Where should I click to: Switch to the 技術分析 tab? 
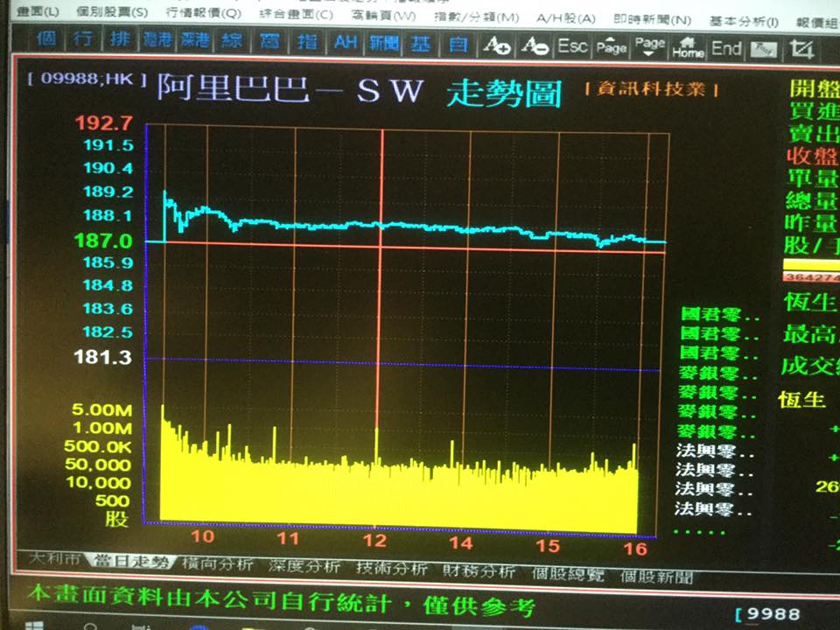392,569
